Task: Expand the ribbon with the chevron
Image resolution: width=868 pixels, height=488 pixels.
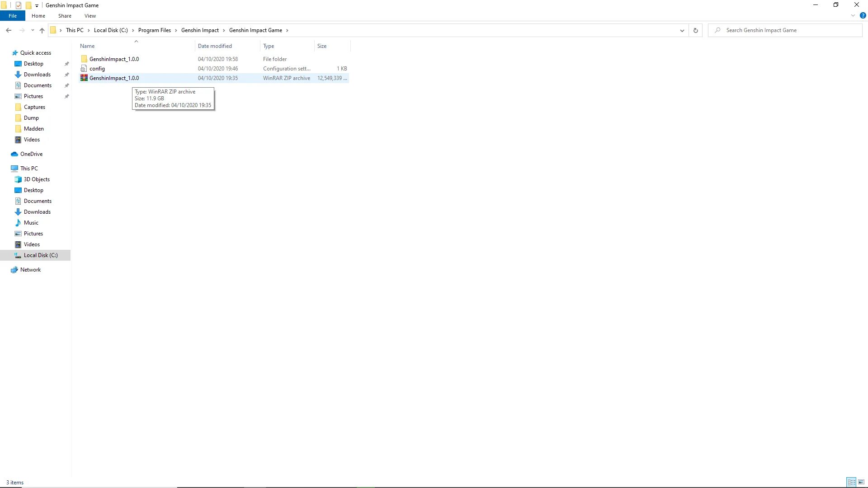Action: pyautogui.click(x=853, y=15)
